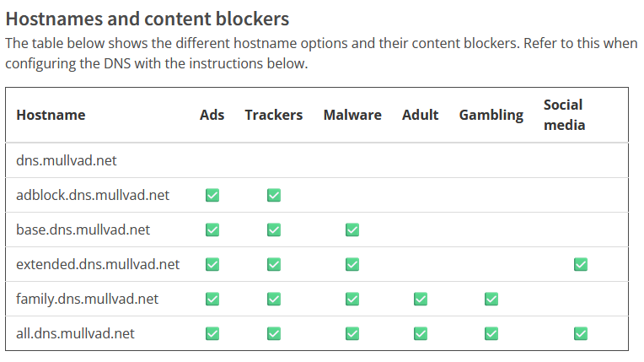
Task: Click the Adult checkmark in family.dns.mullvad.net row
Action: [x=420, y=299]
